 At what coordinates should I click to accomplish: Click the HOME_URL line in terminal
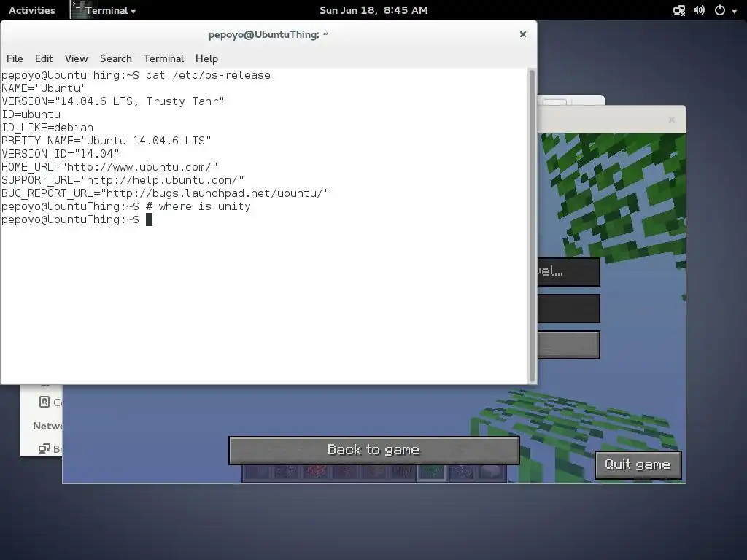[x=109, y=167]
